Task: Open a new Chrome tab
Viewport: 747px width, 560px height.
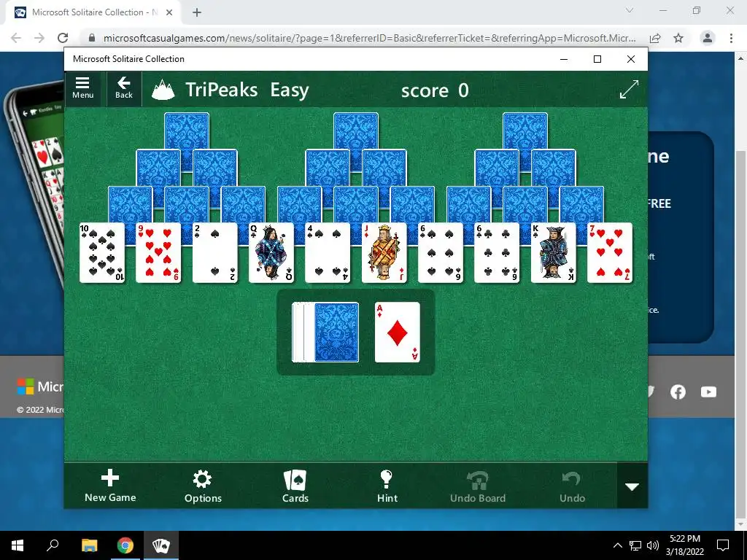Action: (197, 12)
